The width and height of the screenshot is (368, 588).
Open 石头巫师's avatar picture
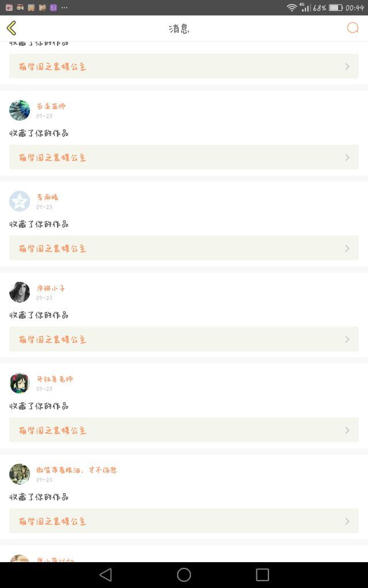20,110
